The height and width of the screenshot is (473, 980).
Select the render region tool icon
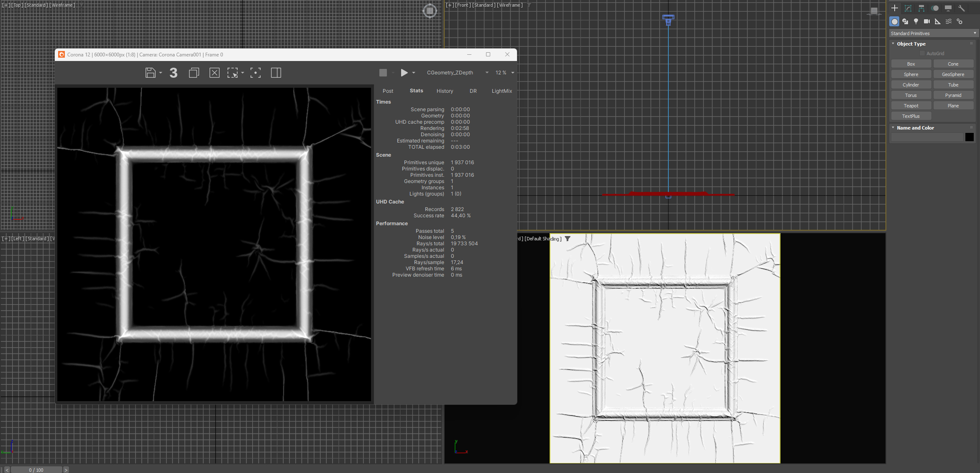(233, 73)
